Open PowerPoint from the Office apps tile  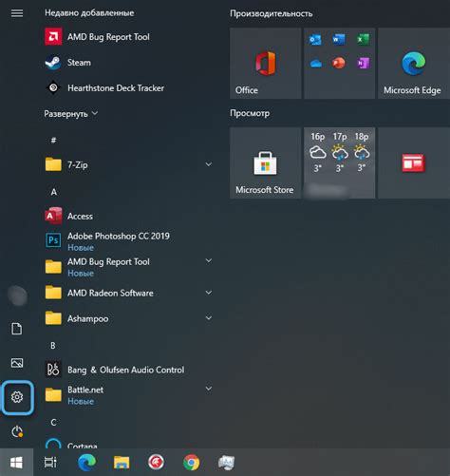tap(339, 64)
